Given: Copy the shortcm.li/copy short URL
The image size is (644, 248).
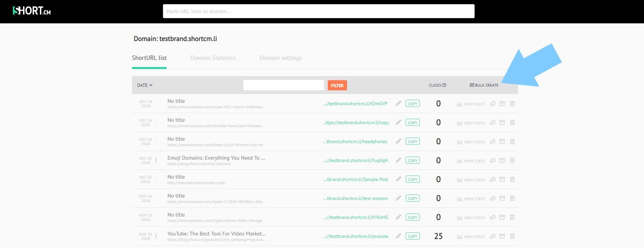Looking at the screenshot, I should click(x=412, y=122).
